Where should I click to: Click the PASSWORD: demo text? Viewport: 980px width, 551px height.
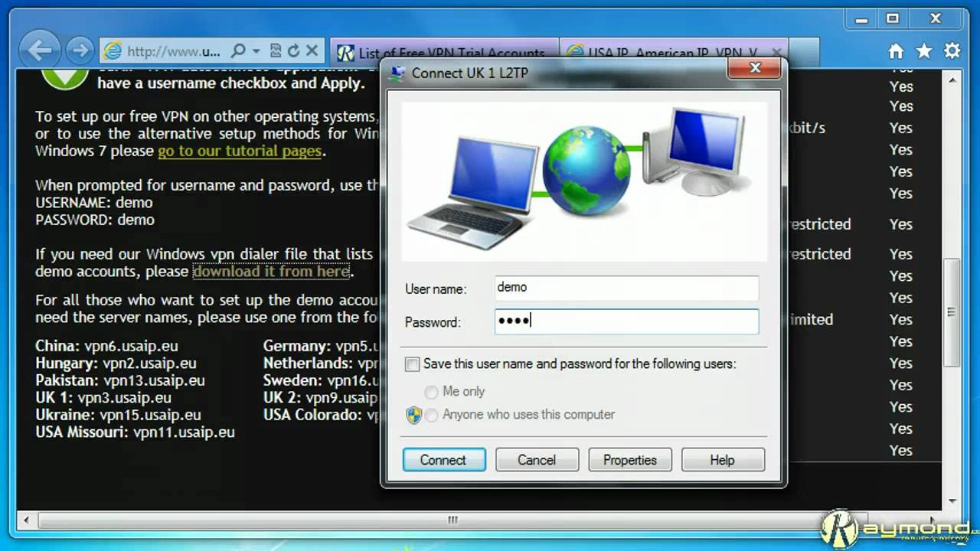click(x=95, y=220)
